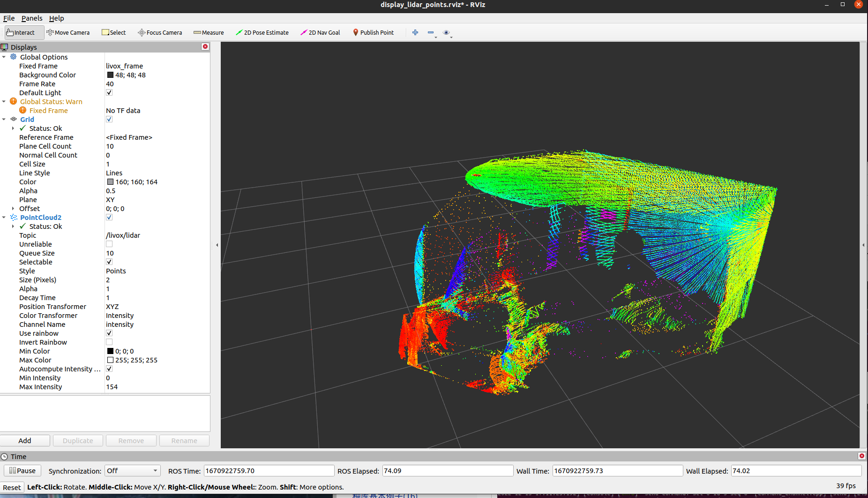This screenshot has width=868, height=498.
Task: Click the Background Color swatch
Action: [110, 75]
